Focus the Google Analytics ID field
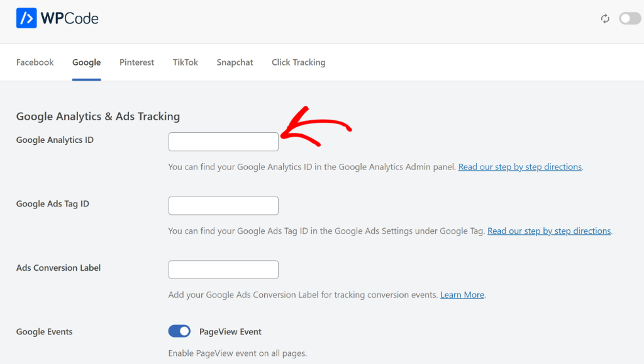This screenshot has width=644, height=364. pos(223,142)
